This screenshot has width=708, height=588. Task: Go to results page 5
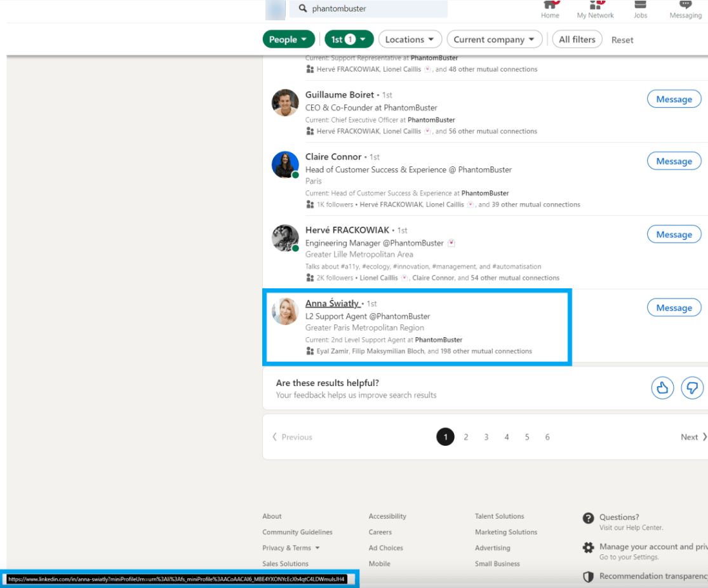click(526, 437)
